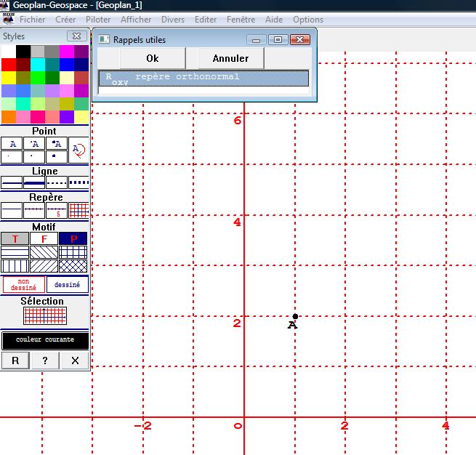476x455 pixels.
Task: Choose the thin dotted line style
Action: point(57,182)
